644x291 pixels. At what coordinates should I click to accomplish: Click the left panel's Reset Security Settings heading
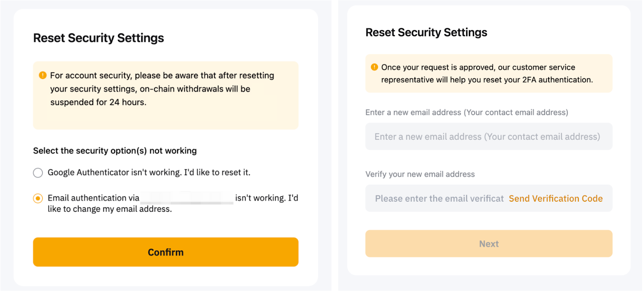click(99, 38)
